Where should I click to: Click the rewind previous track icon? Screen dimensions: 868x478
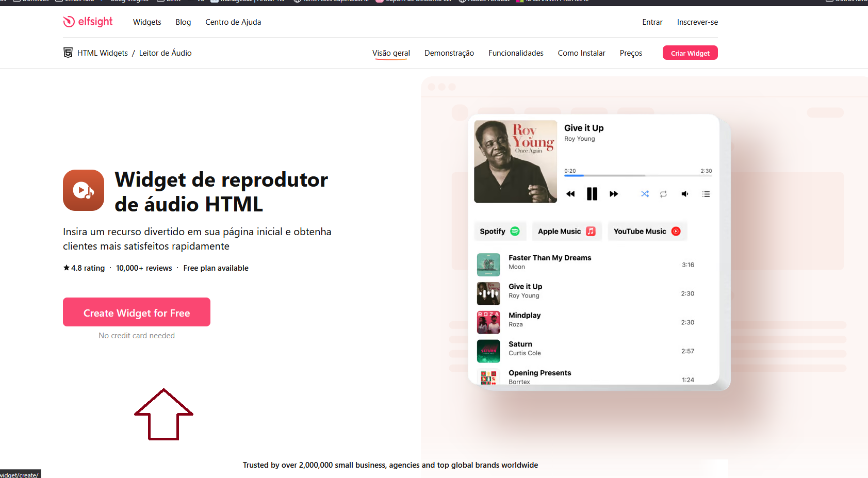(570, 194)
